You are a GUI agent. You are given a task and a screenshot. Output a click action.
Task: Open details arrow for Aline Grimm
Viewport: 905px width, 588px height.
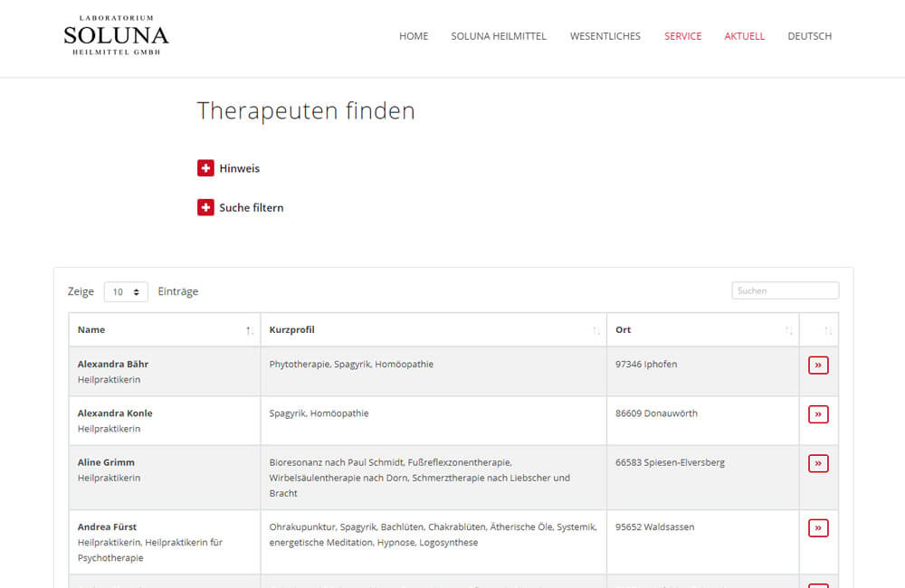(x=818, y=463)
